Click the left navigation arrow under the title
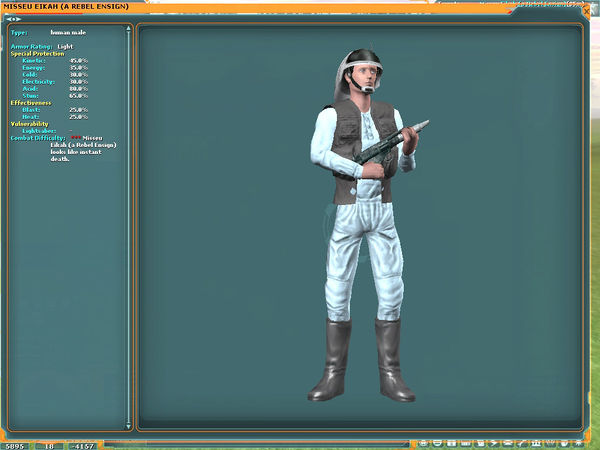Screen dimensions: 600x450 [x=10, y=18]
